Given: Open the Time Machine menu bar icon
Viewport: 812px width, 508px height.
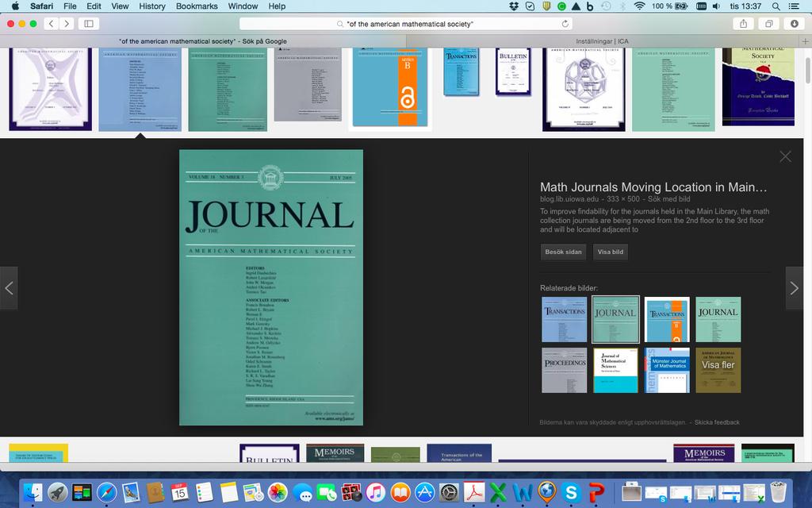Looking at the screenshot, I should click(606, 6).
